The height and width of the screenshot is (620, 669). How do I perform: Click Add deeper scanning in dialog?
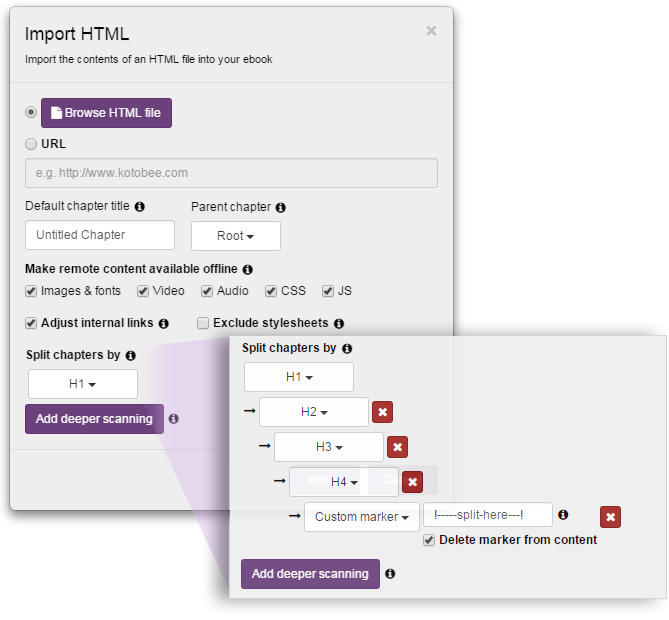(x=94, y=419)
